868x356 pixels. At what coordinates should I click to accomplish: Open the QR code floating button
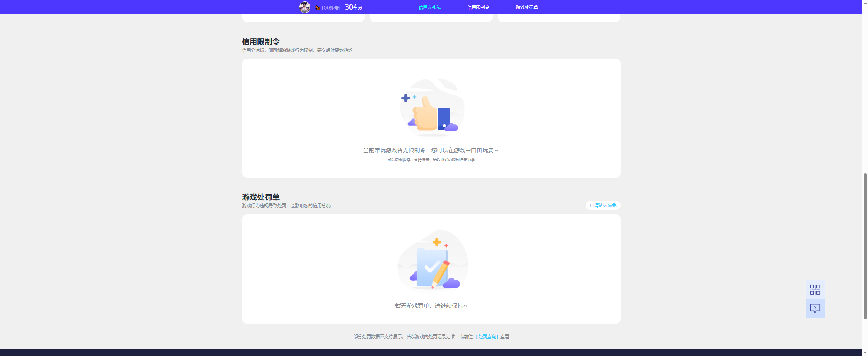[x=815, y=290]
